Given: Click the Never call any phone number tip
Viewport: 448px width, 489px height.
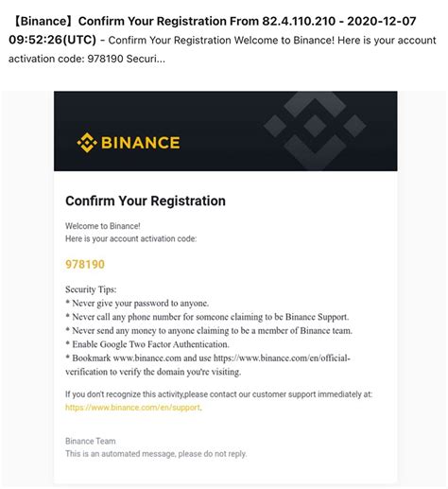Looking at the screenshot, I should click(207, 317).
